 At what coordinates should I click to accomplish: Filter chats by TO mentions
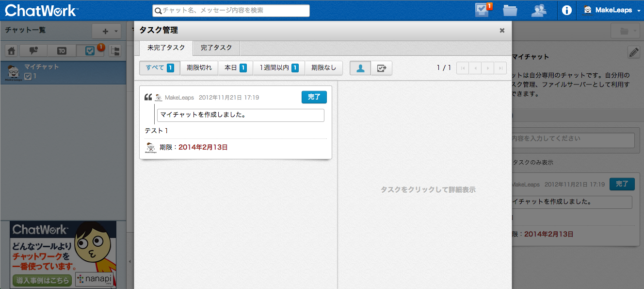pyautogui.click(x=62, y=51)
